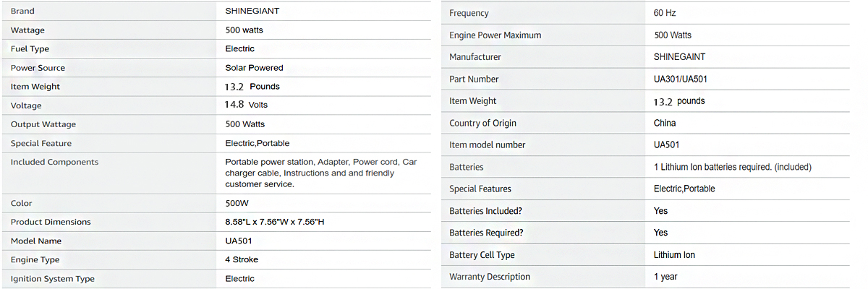
Task: Select the 1 year warranty value
Action: click(665, 277)
